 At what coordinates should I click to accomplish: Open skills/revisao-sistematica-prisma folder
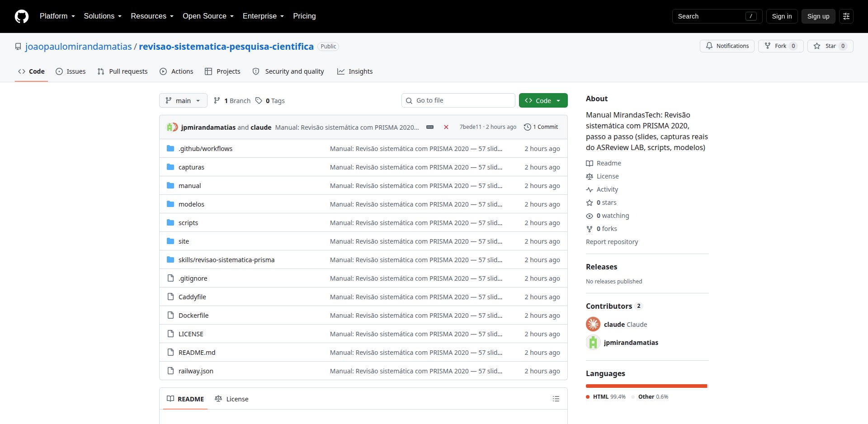pos(226,260)
